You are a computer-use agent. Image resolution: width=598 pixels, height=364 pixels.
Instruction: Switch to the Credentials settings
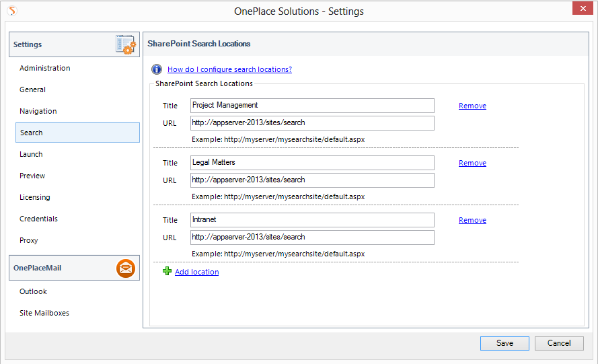pos(38,219)
